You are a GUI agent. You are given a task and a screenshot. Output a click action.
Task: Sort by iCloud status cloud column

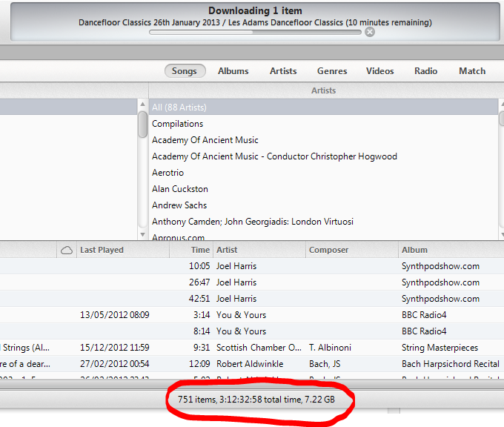tap(67, 250)
